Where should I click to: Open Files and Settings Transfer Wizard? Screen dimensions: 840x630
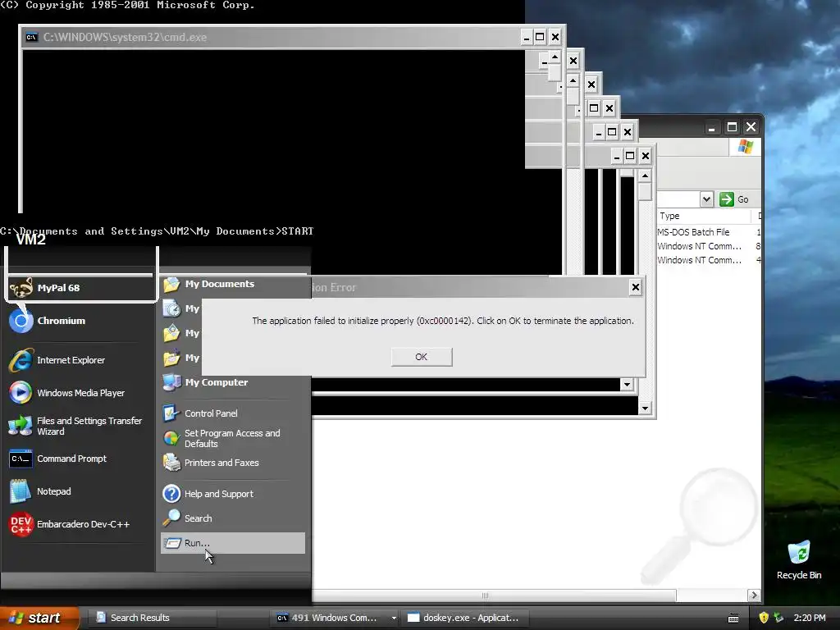click(x=80, y=426)
